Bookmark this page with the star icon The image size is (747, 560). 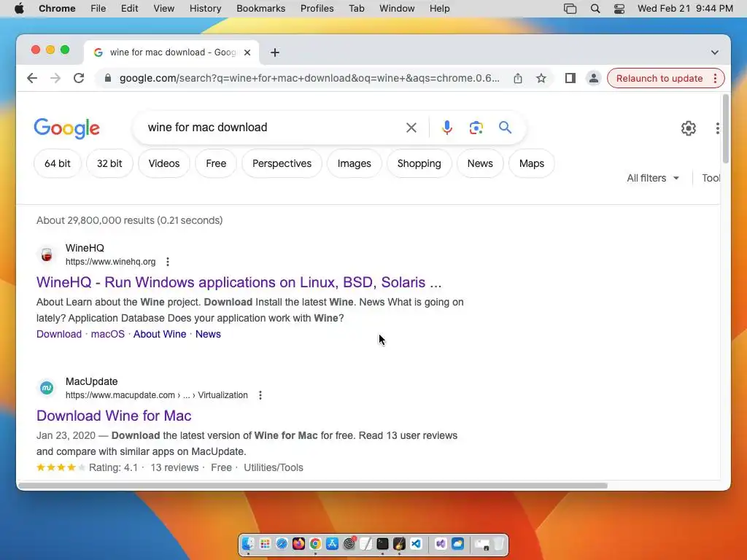coord(541,78)
